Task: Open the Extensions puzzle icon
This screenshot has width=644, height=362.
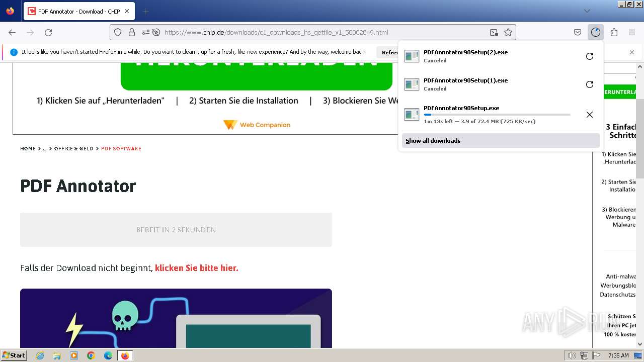Action: pyautogui.click(x=614, y=32)
